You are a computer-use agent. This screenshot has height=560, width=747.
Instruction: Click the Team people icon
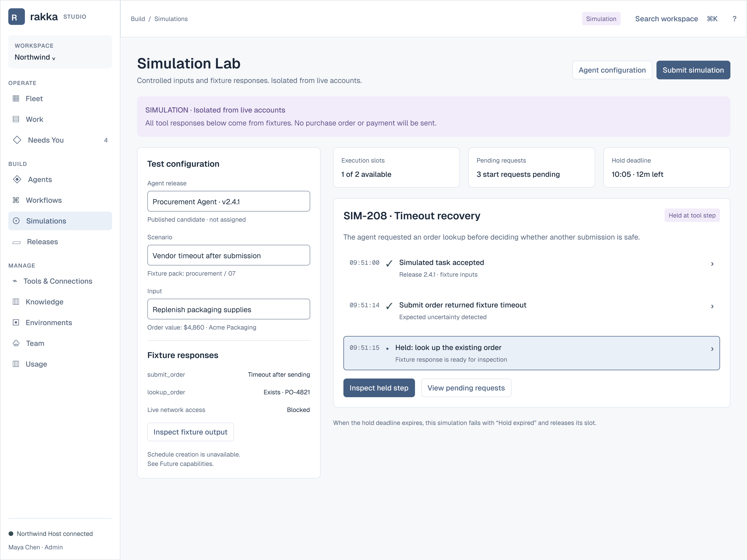16,343
